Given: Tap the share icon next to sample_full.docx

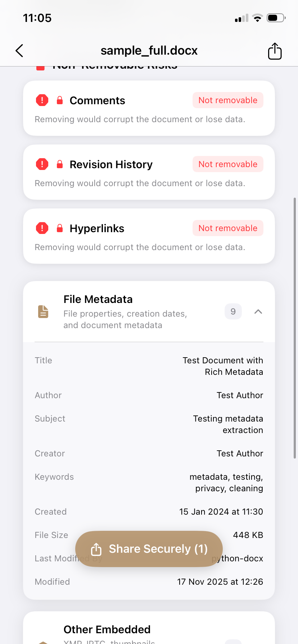Looking at the screenshot, I should (x=275, y=51).
